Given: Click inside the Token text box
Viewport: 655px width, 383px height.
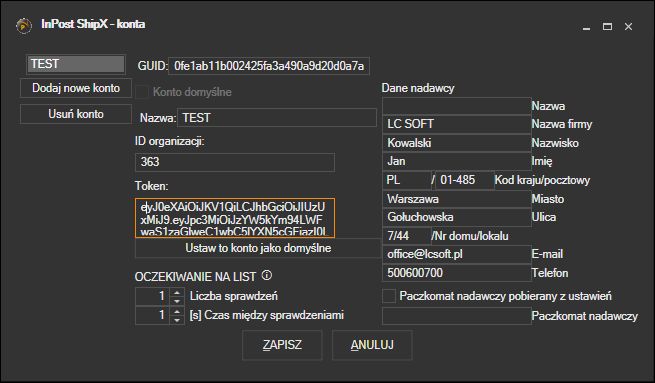Looking at the screenshot, I should tap(235, 218).
